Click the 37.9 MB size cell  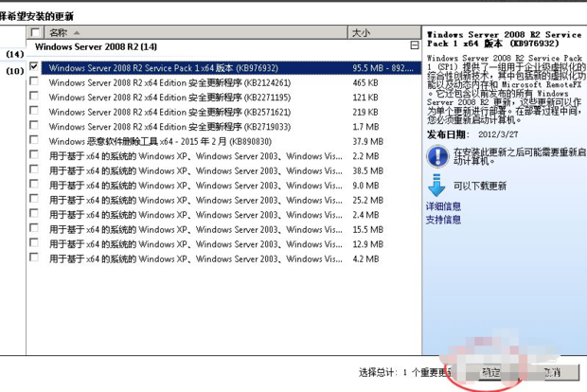tap(368, 141)
